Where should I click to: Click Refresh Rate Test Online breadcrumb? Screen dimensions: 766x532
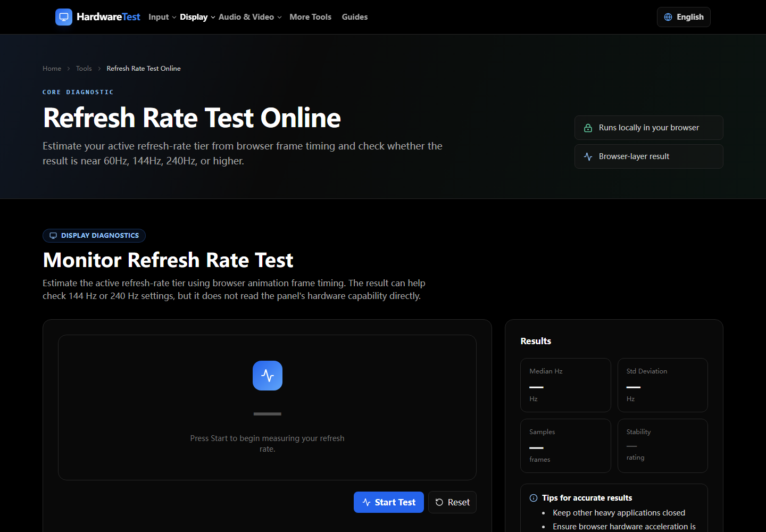pos(144,69)
